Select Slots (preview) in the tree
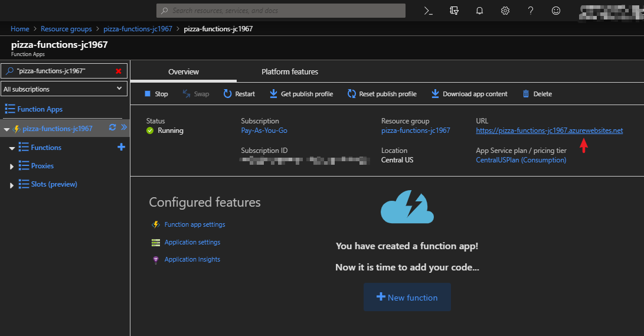 [54, 184]
